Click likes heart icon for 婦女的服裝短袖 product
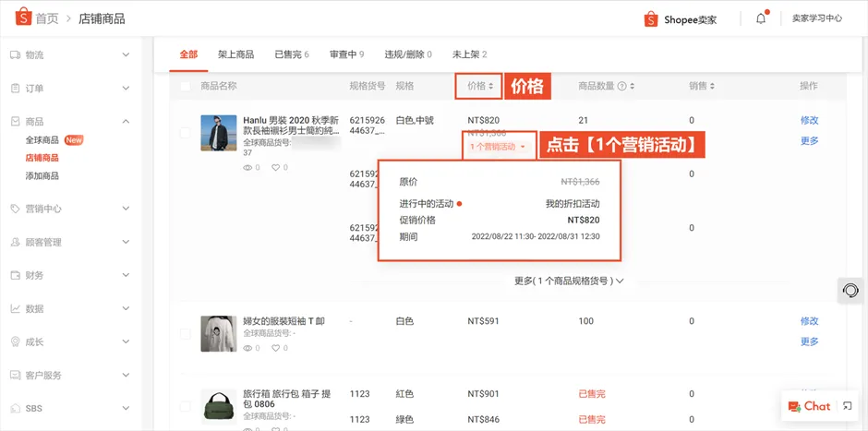This screenshot has width=868, height=431. [275, 348]
